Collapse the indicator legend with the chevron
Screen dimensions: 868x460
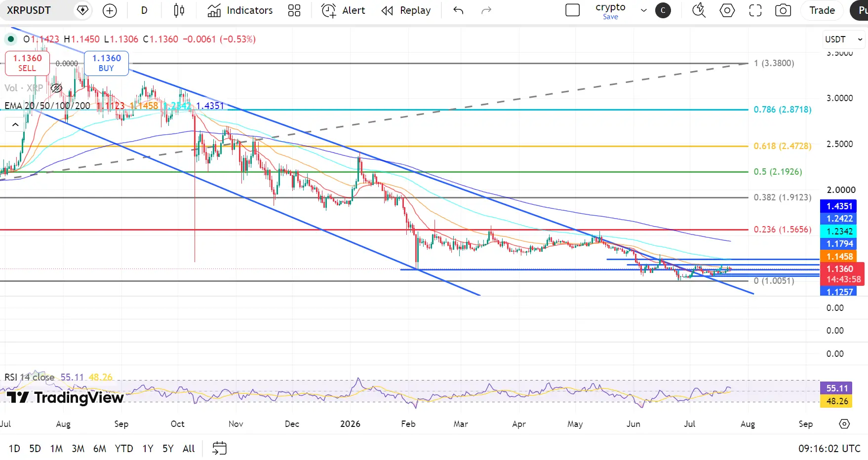(x=15, y=124)
